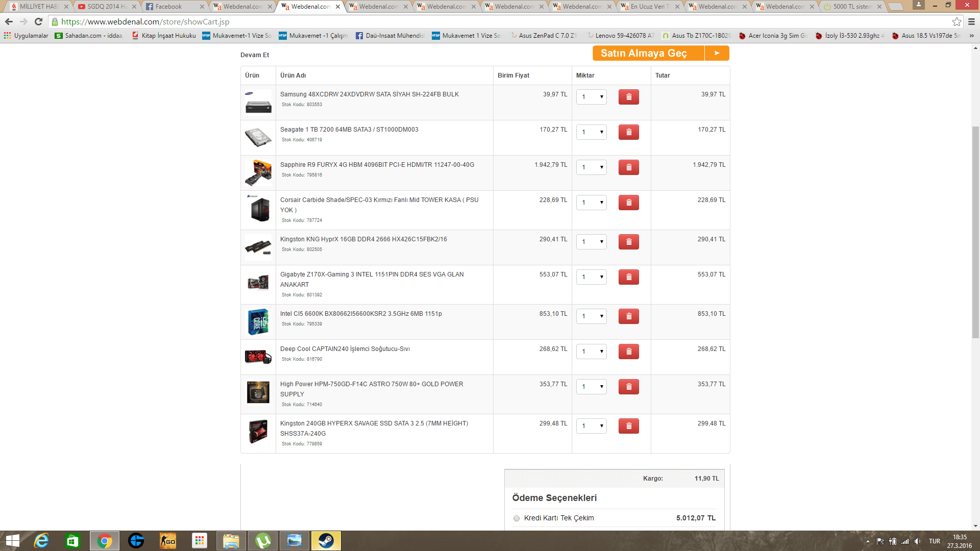This screenshot has height=551, width=980.
Task: Expand quantity selector for Corsair Carbide case
Action: coord(591,203)
